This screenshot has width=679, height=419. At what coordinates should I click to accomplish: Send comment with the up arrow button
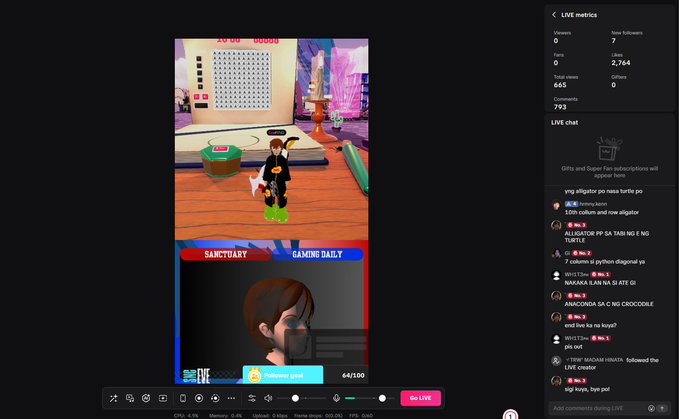[x=662, y=408]
